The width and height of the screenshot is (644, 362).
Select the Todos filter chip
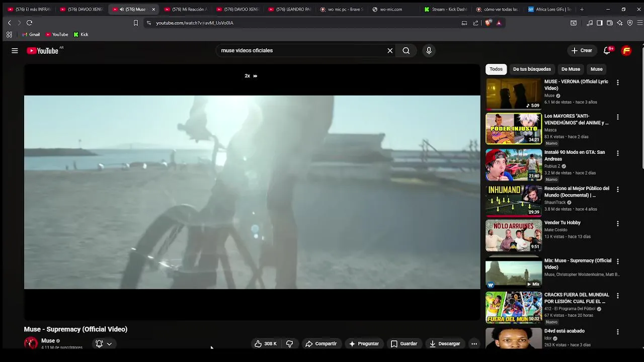pos(496,69)
